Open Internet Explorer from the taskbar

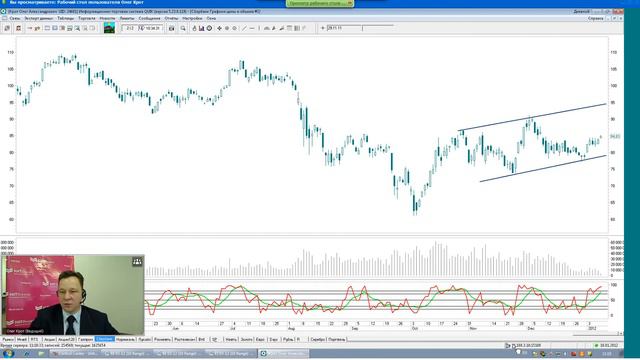point(27,353)
